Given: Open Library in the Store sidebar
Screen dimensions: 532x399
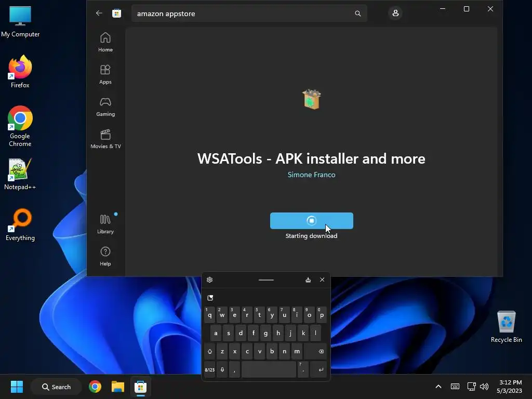Looking at the screenshot, I should coord(105,224).
